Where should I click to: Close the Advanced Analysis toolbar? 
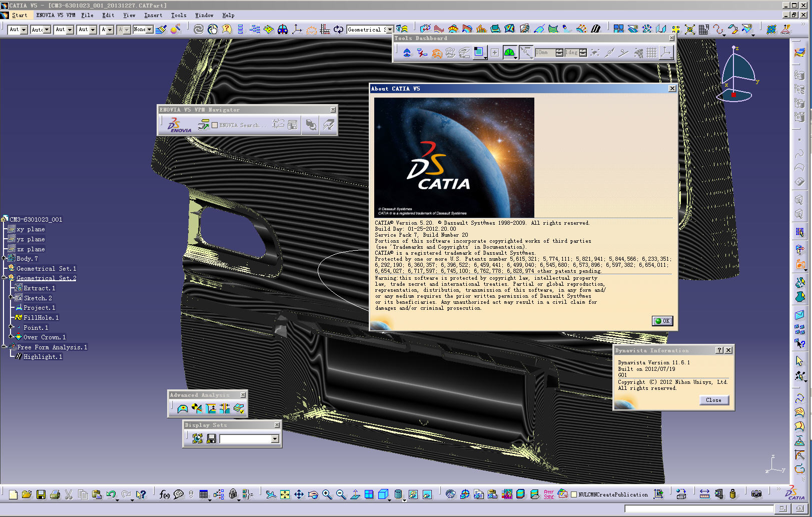[243, 395]
